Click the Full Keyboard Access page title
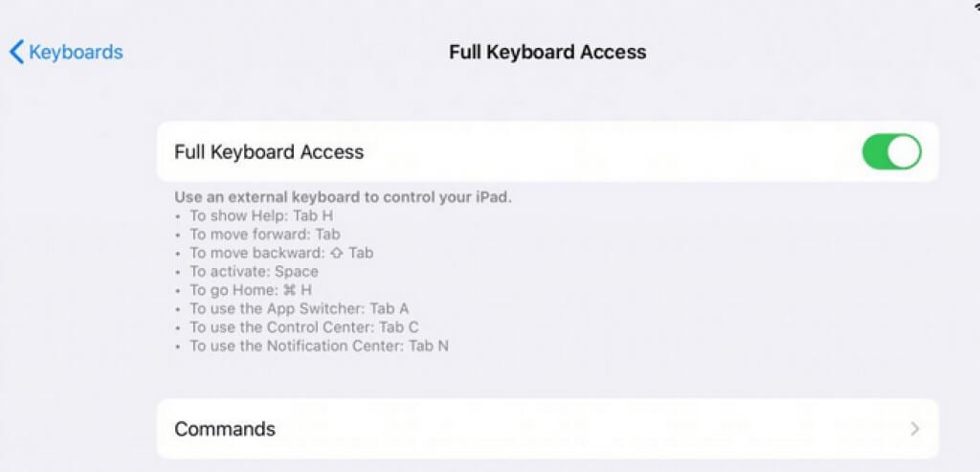 coord(547,52)
